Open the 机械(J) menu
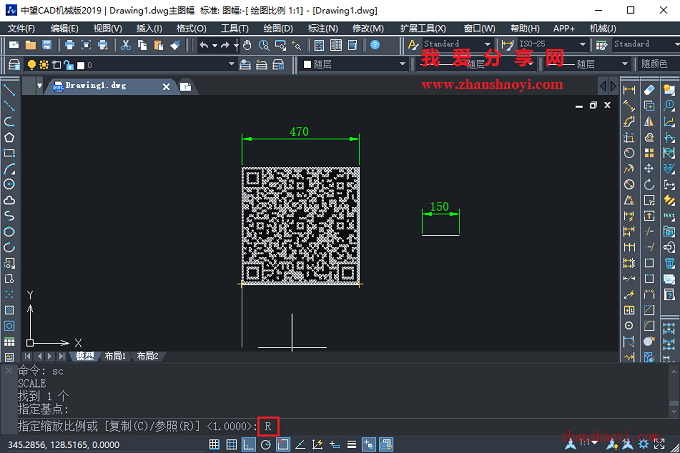The height and width of the screenshot is (453, 680). [603, 28]
